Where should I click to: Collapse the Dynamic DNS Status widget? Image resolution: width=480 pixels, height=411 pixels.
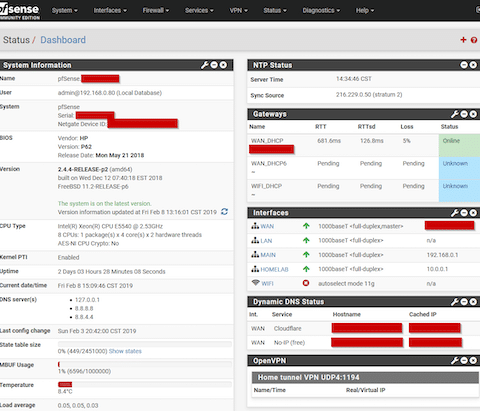tap(464, 302)
